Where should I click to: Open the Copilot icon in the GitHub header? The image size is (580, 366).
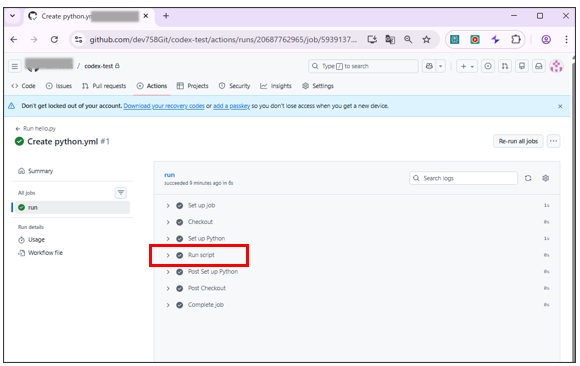[x=429, y=66]
